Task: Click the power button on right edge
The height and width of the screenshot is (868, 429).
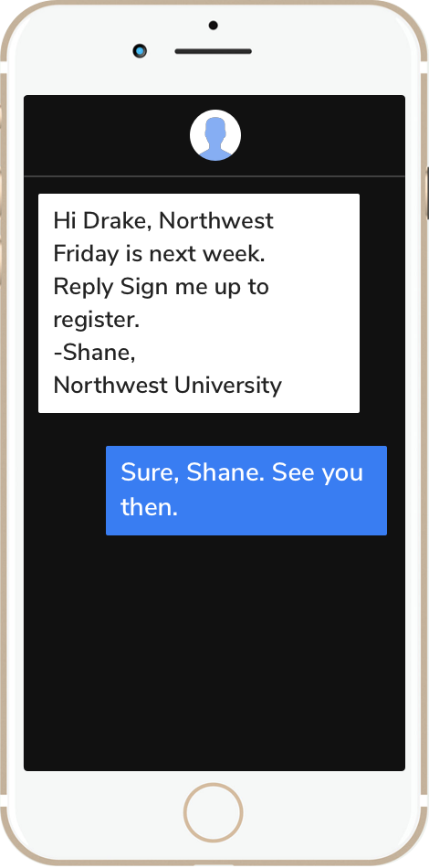Action: pos(426,193)
